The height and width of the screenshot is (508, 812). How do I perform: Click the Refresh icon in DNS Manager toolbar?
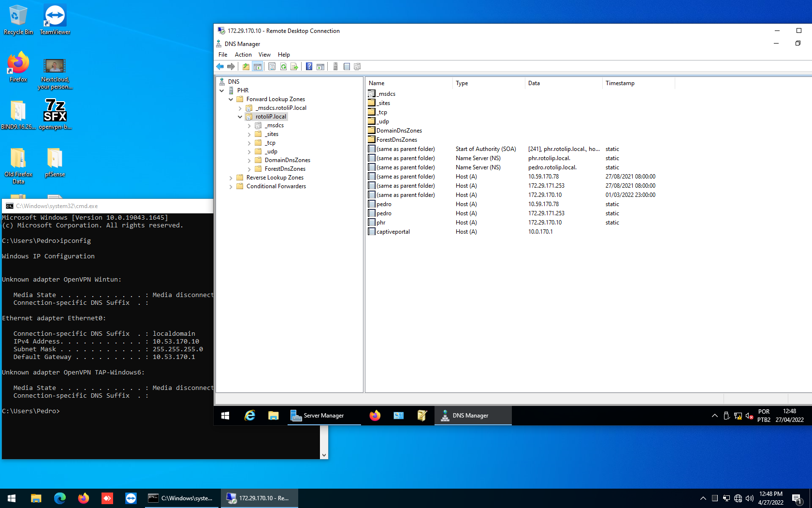tap(283, 66)
